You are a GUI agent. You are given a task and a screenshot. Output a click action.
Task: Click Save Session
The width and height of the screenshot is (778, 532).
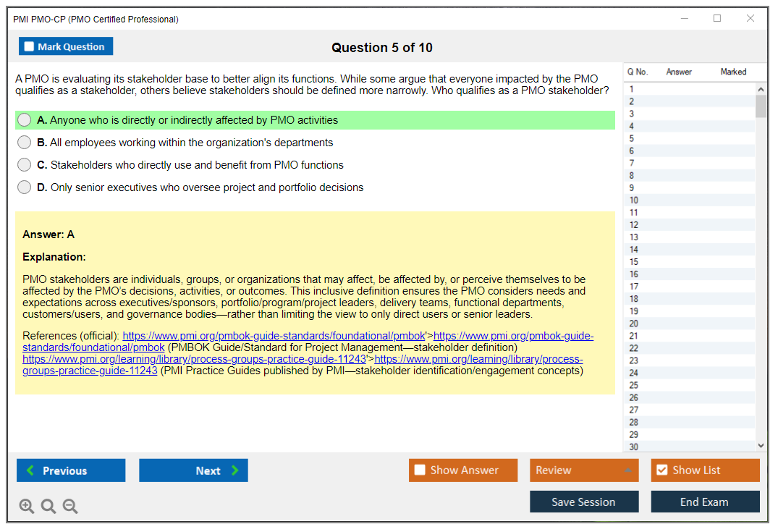point(584,501)
